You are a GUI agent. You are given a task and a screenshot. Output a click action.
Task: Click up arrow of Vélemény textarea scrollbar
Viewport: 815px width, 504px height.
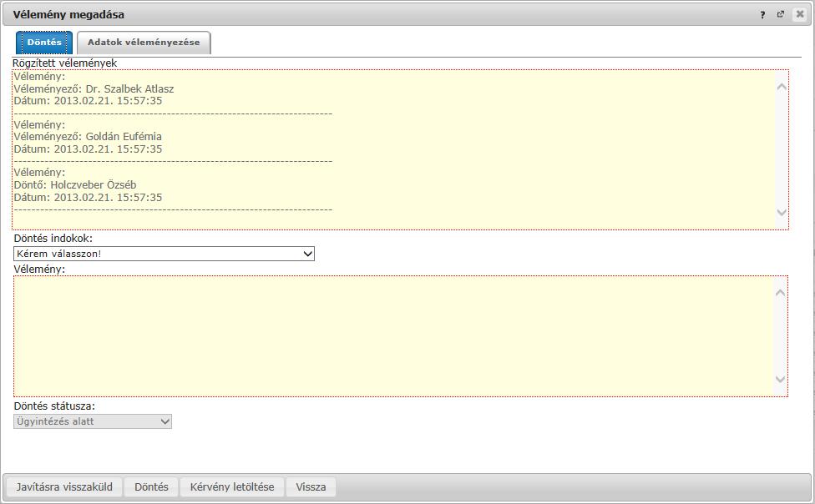(780, 293)
